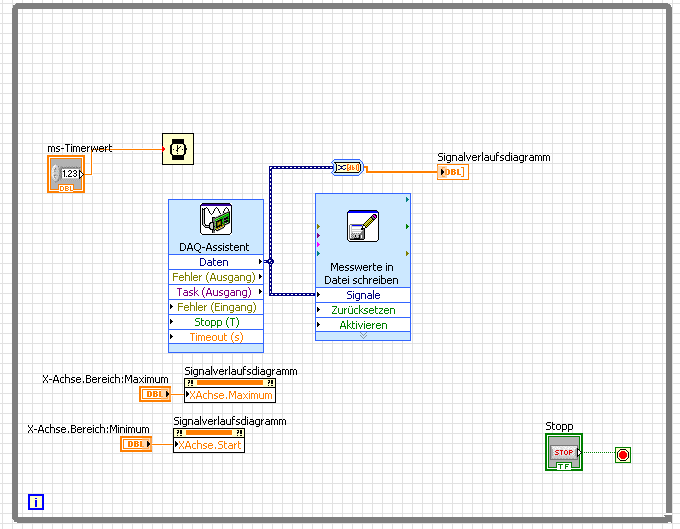Select the dynamic data conversion node
Screen dimensions: 680x529
pyautogui.click(x=347, y=167)
